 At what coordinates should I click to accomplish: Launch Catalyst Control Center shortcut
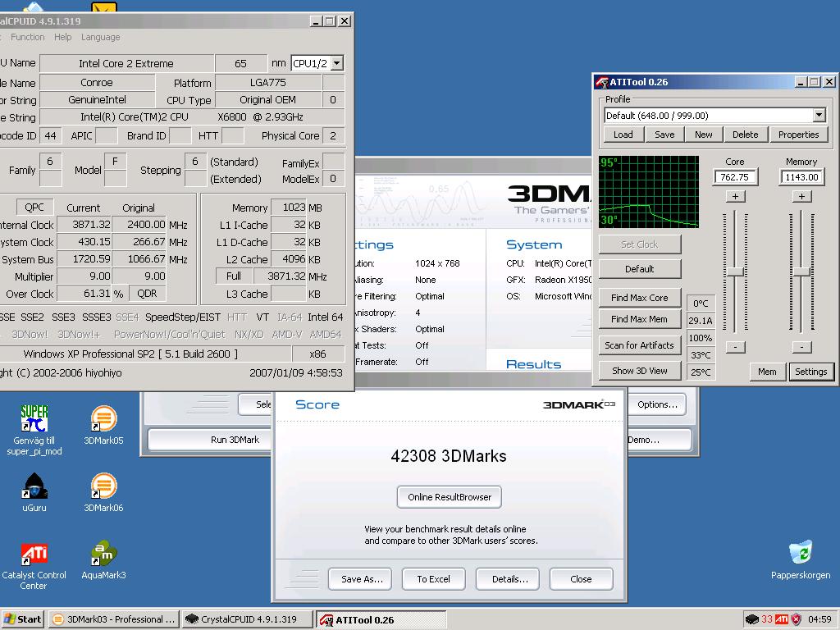(34, 566)
